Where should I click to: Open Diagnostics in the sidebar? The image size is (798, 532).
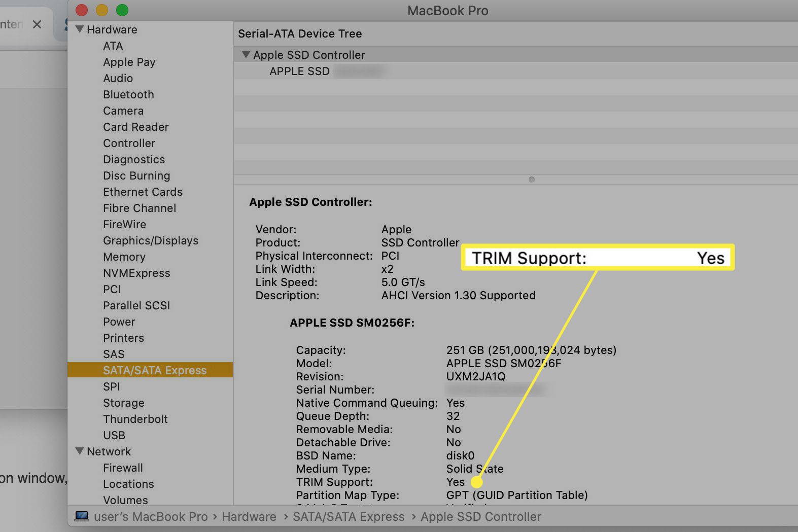(x=134, y=159)
